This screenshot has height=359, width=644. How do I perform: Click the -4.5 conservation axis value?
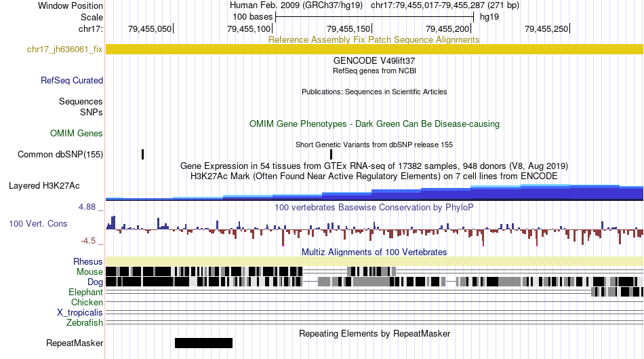(88, 241)
